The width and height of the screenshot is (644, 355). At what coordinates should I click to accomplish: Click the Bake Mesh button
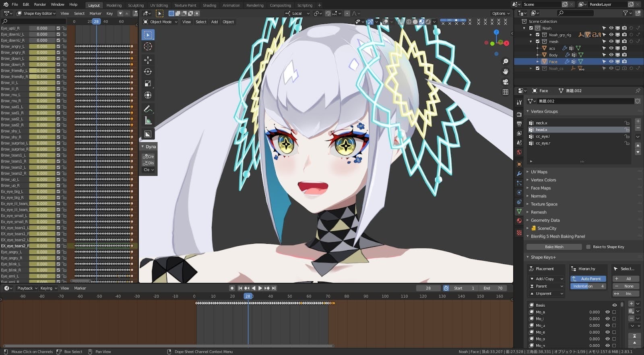pyautogui.click(x=554, y=247)
